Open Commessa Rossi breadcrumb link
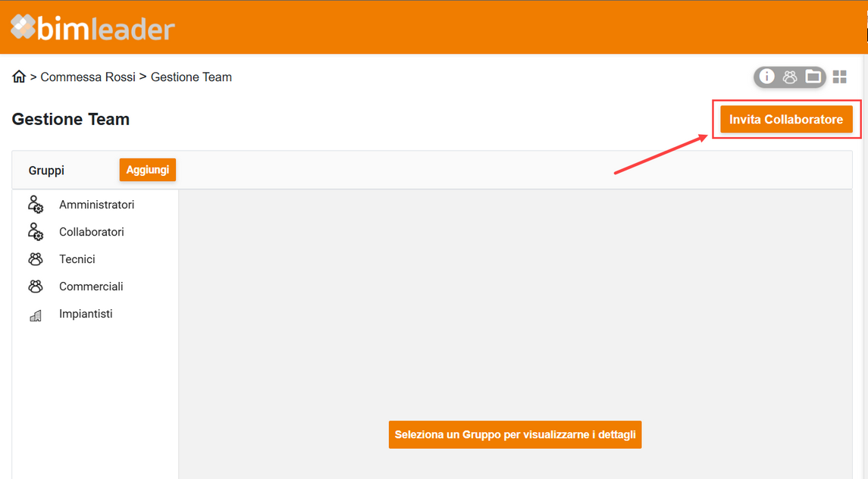 point(88,77)
